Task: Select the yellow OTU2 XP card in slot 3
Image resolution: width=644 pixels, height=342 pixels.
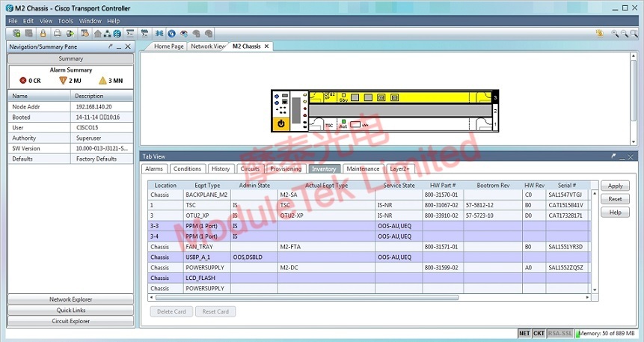Action: pyautogui.click(x=400, y=97)
